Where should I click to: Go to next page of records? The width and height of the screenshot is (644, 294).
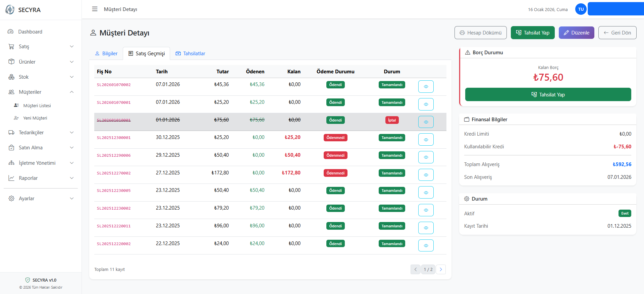(441, 269)
